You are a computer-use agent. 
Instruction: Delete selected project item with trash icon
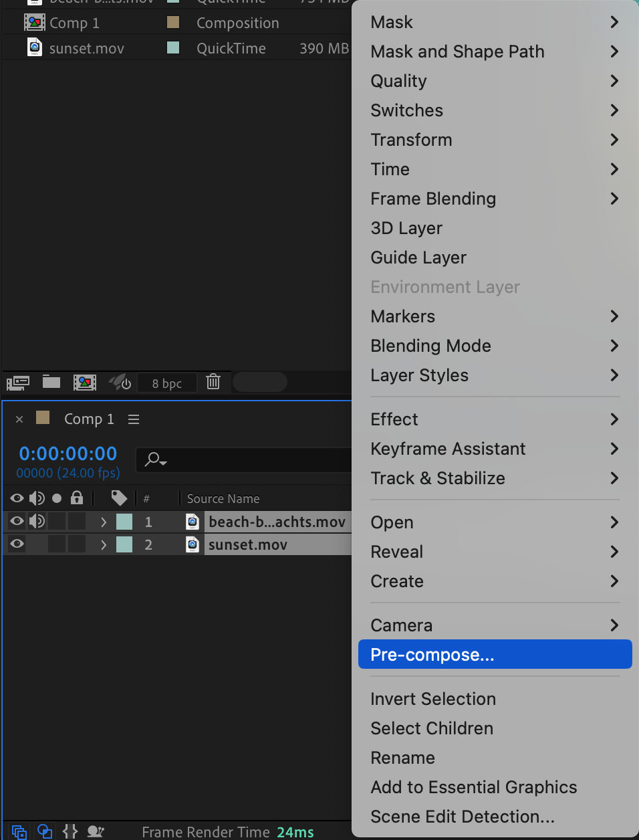coord(213,382)
